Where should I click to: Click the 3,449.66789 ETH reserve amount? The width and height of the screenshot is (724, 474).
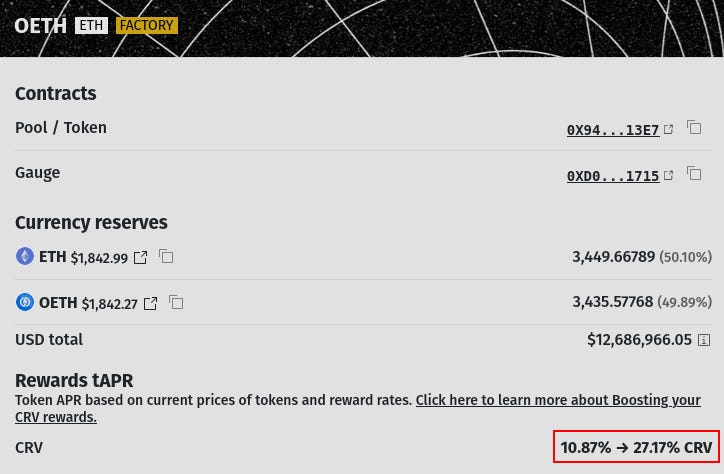coord(613,257)
